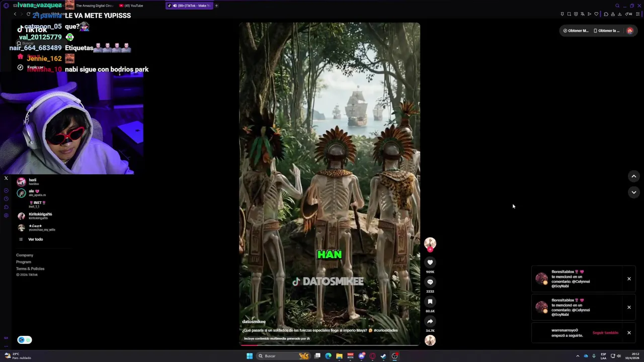Viewport: 644px width, 362px height.
Task: Open the volume tray icon
Action: (x=619, y=356)
